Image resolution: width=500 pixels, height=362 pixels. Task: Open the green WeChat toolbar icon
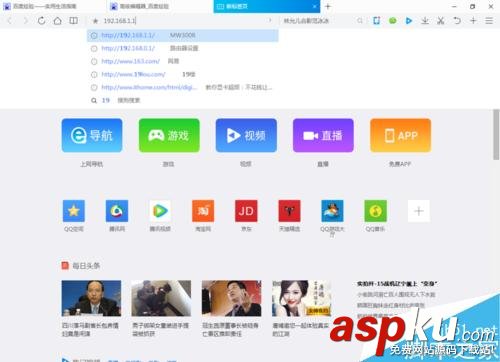[393, 21]
